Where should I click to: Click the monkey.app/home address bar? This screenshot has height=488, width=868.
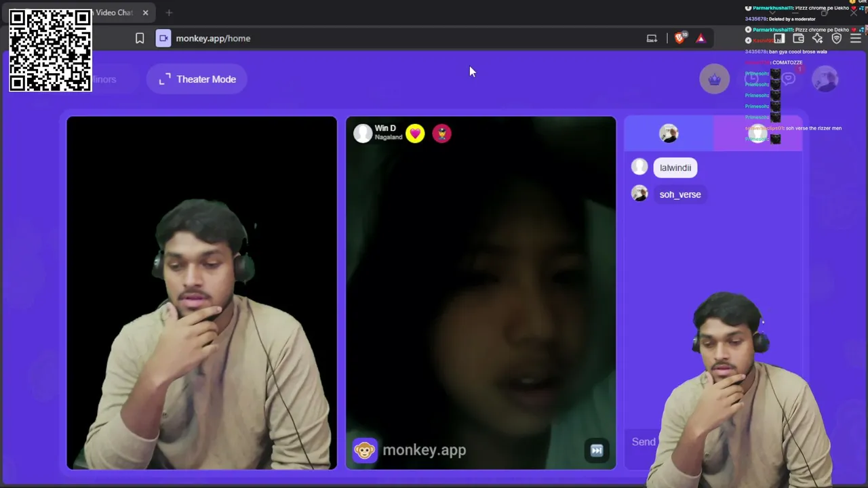click(213, 39)
